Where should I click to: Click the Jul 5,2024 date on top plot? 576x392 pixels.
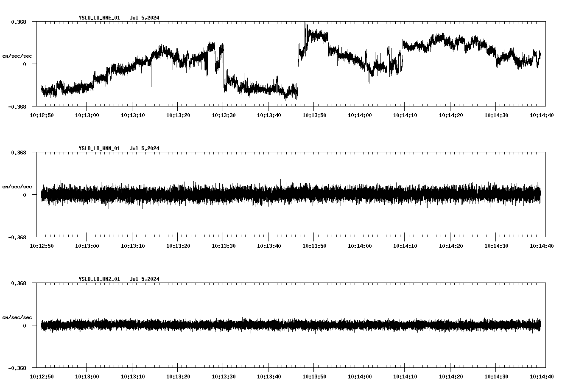point(145,18)
